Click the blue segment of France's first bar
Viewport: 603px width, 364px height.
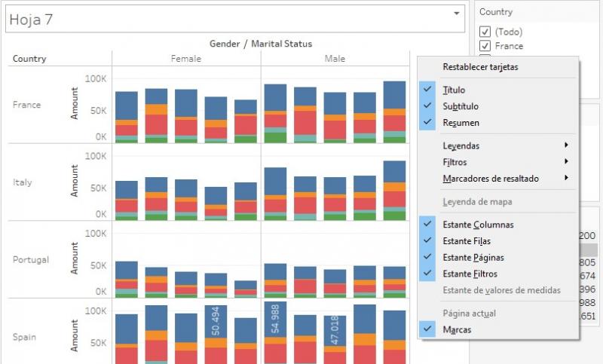126,106
